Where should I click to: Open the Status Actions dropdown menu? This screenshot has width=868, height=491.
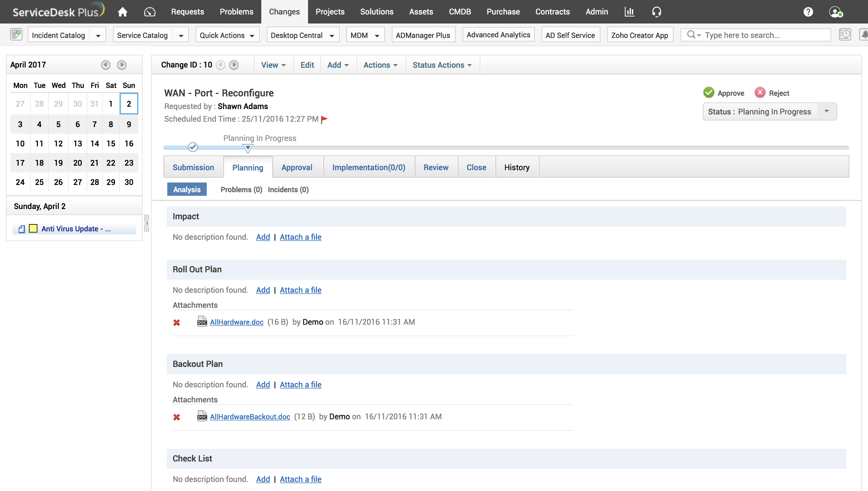pyautogui.click(x=442, y=65)
